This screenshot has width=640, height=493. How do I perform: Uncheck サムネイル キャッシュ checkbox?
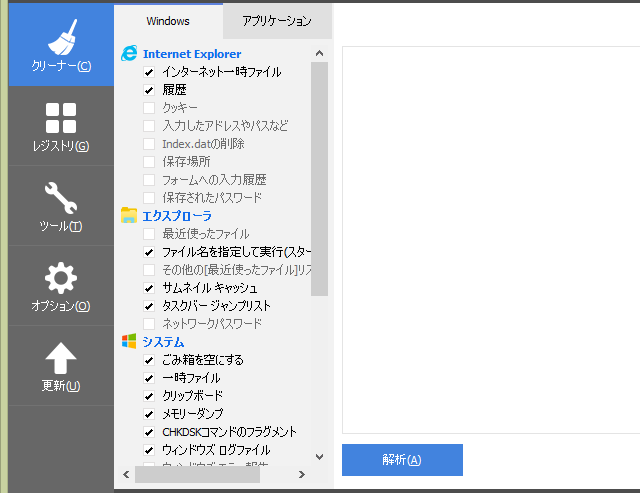click(x=149, y=288)
